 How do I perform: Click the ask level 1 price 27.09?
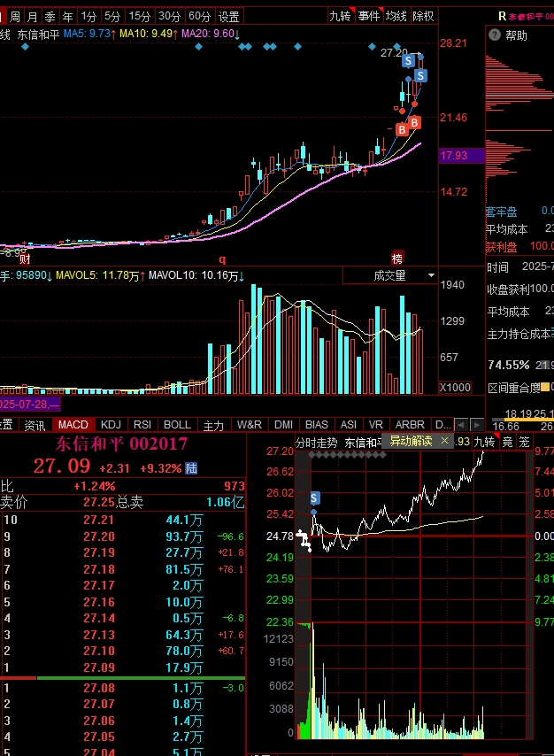point(99,667)
